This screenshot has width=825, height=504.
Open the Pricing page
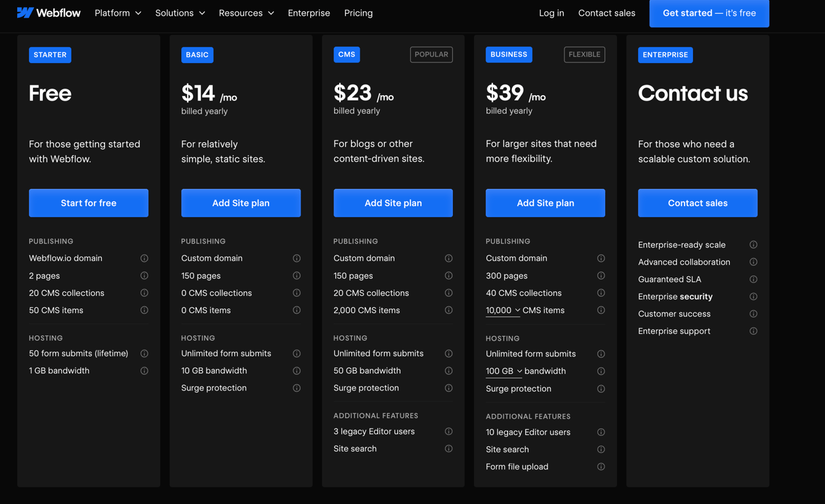click(x=358, y=13)
